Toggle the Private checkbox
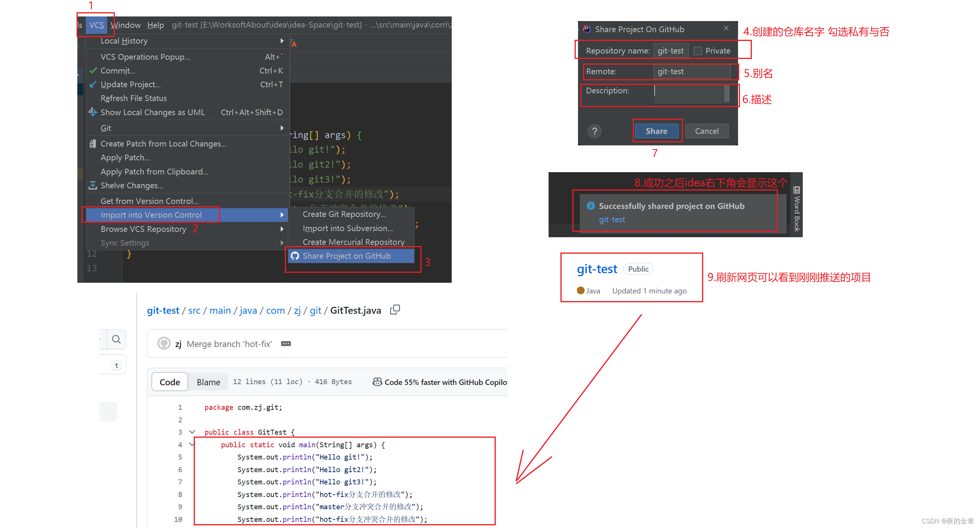This screenshot has width=980, height=528. click(x=698, y=51)
